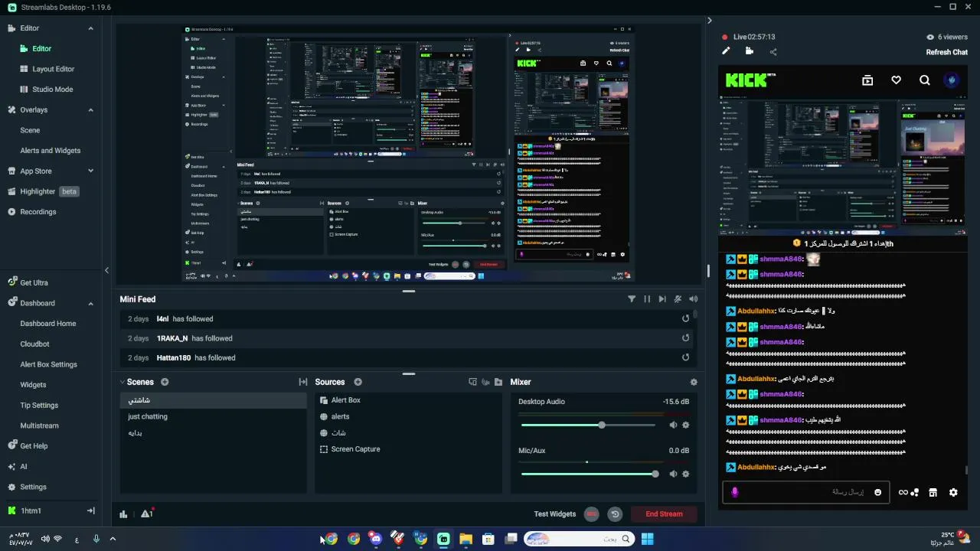Mute Mini Feed alert sounds
Screen dimensions: 980x551
693,299
